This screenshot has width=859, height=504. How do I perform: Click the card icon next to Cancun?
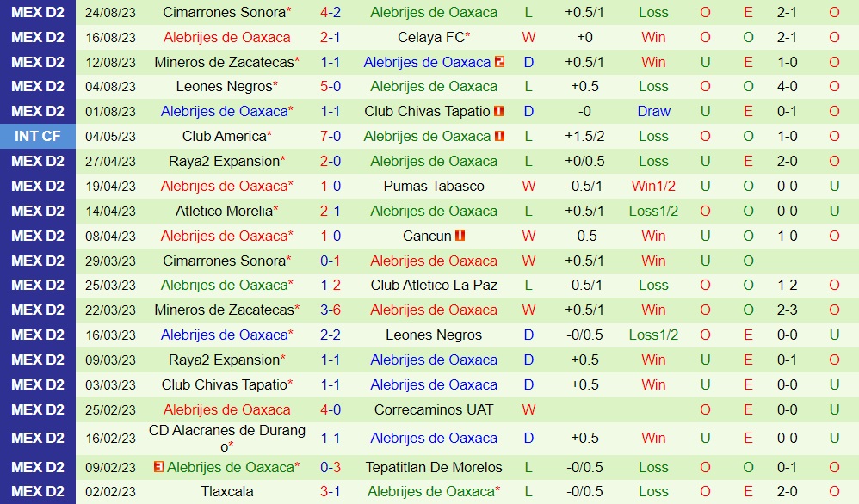coord(460,236)
